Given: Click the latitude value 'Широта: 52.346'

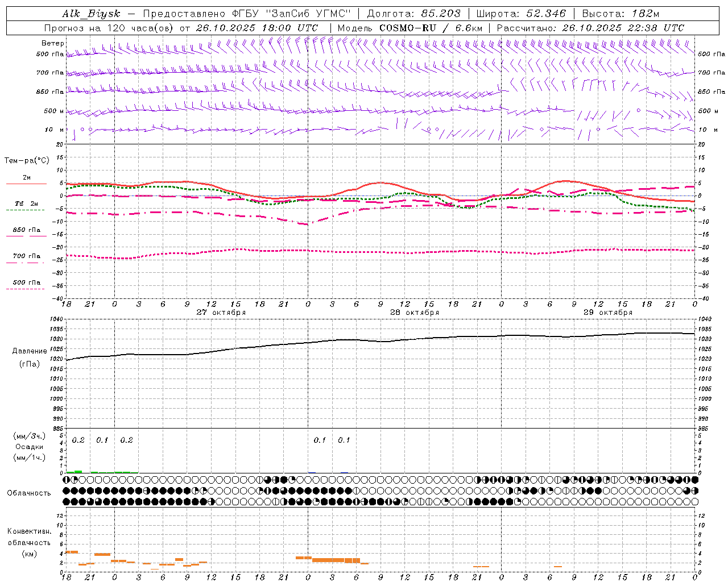Looking at the screenshot, I should point(521,14).
